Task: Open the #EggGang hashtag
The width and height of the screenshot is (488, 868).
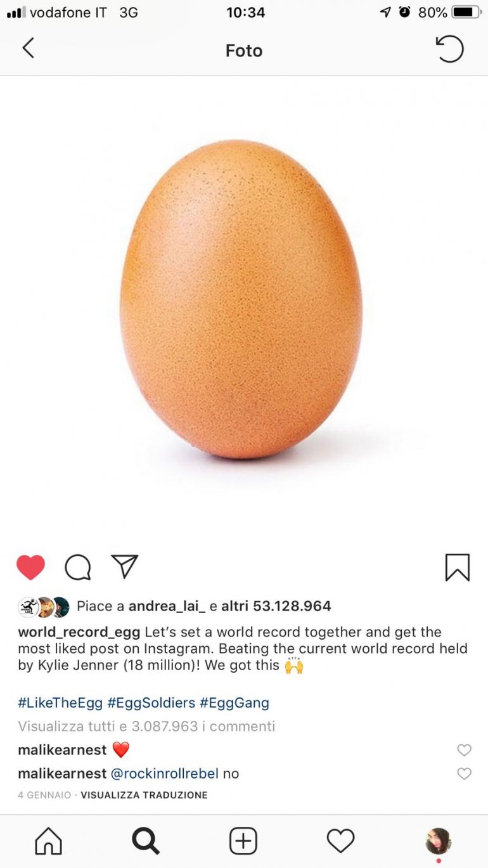Action: [234, 703]
